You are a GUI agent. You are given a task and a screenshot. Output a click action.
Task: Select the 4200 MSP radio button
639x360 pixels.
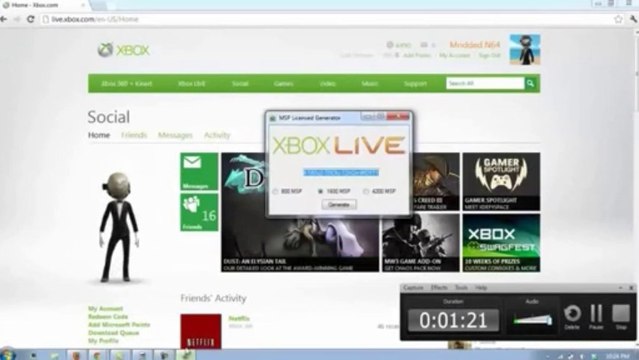[x=366, y=191]
